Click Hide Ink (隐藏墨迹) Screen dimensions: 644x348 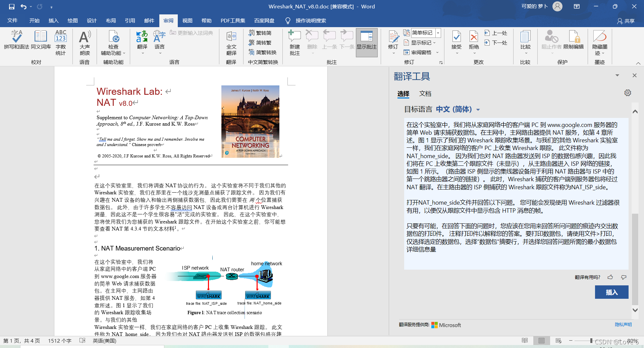tap(600, 43)
